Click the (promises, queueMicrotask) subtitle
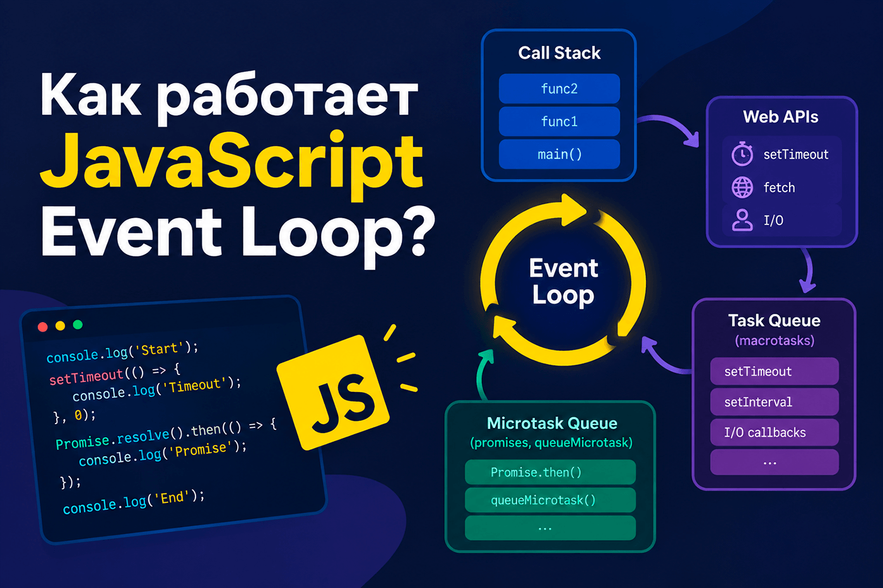883x588 pixels. [x=551, y=443]
